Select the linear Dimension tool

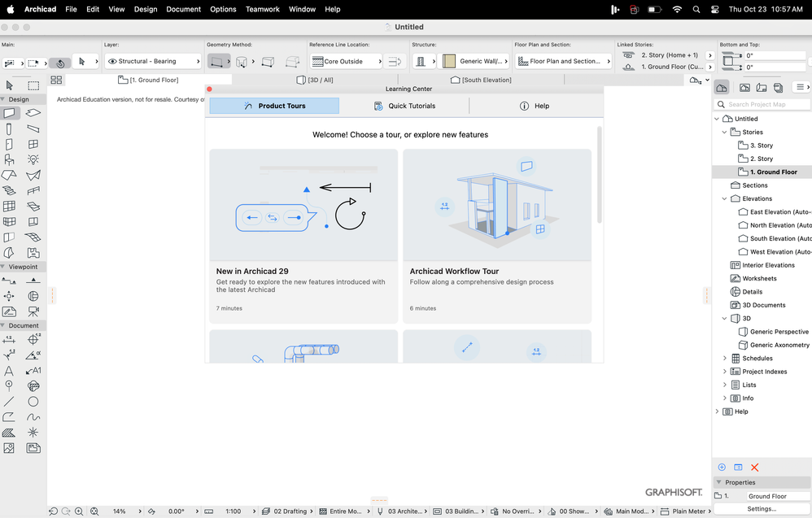coord(9,339)
